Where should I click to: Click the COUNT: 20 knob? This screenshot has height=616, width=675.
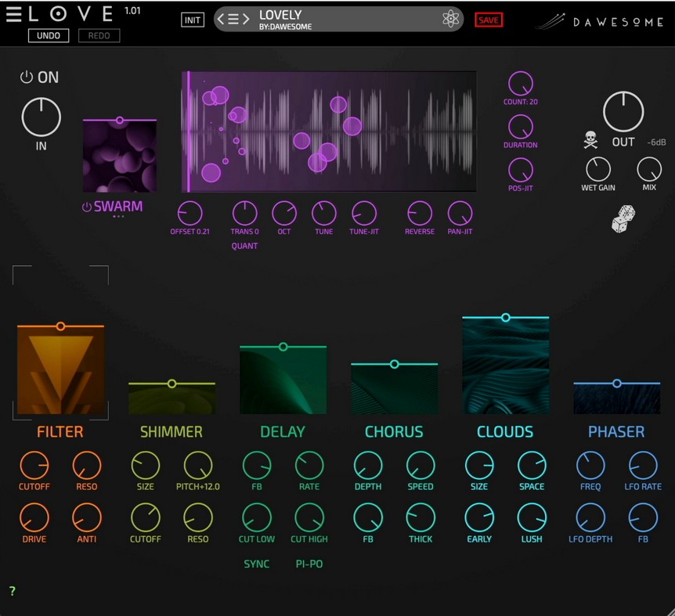[x=521, y=84]
